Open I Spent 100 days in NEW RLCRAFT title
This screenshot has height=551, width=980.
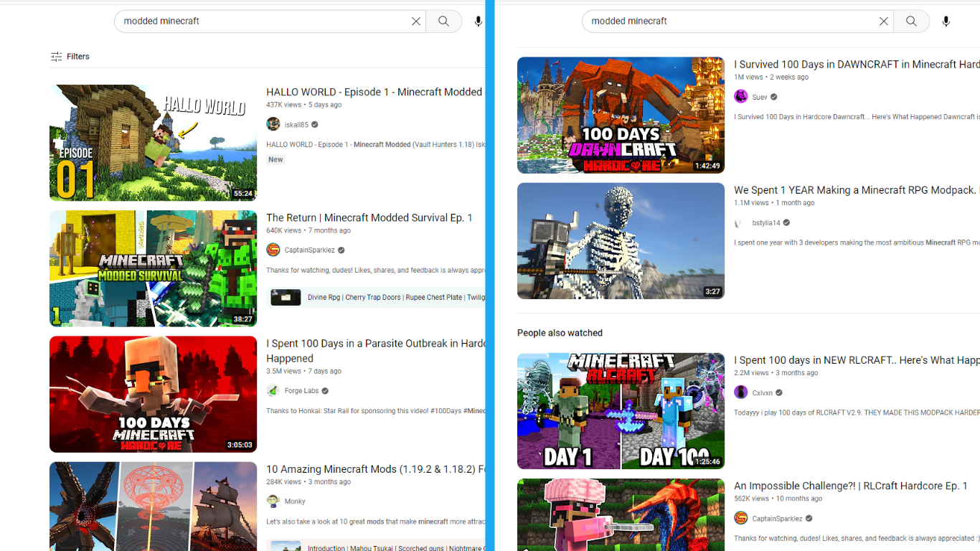(857, 360)
